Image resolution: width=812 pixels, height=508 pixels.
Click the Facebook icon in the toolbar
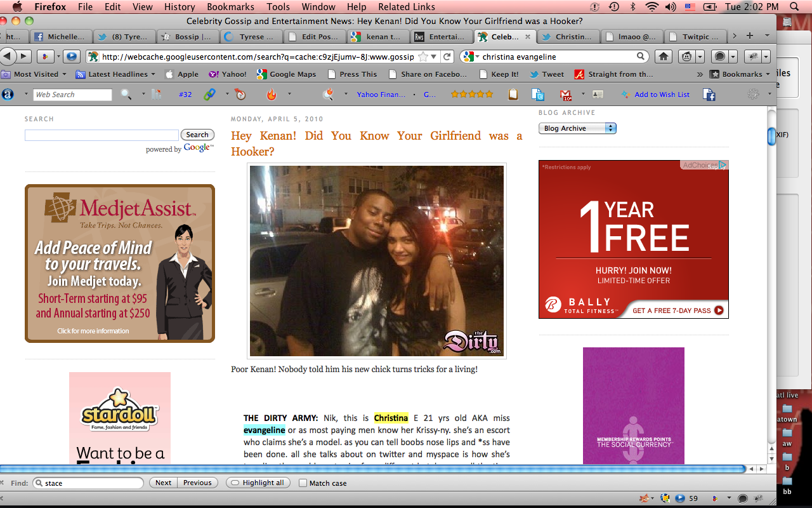[709, 95]
